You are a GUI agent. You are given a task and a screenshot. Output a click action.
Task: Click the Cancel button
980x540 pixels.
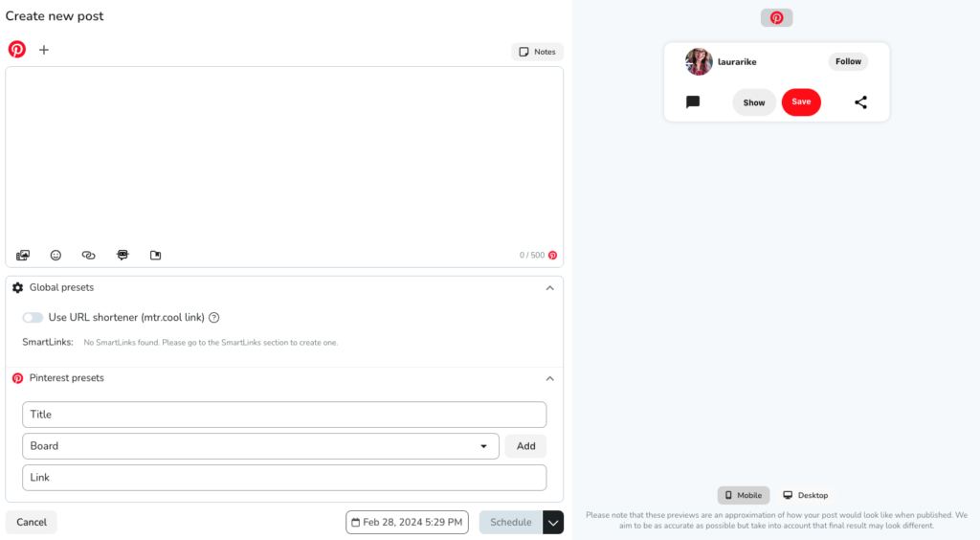(x=32, y=522)
